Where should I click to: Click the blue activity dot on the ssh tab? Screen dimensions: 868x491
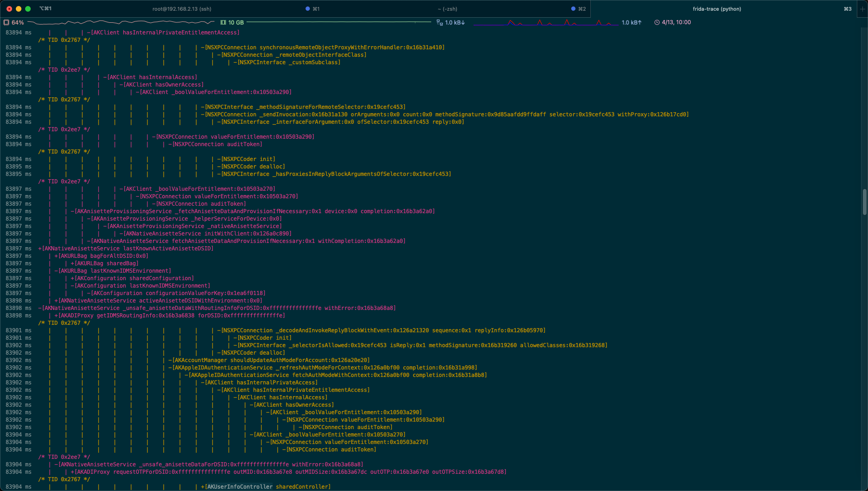tap(307, 9)
